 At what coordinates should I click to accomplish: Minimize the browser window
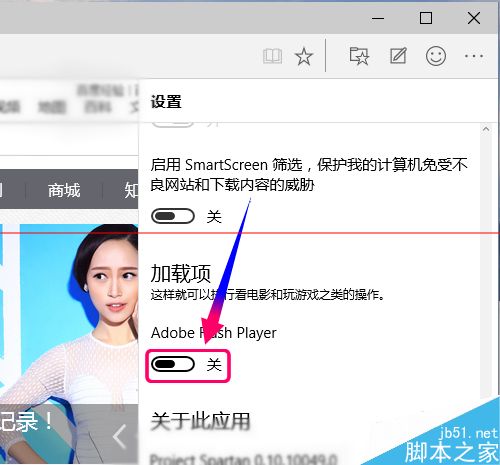point(378,18)
